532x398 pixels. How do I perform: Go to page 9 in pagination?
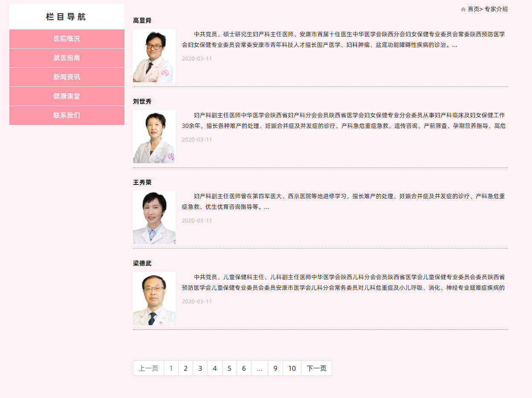(275, 368)
